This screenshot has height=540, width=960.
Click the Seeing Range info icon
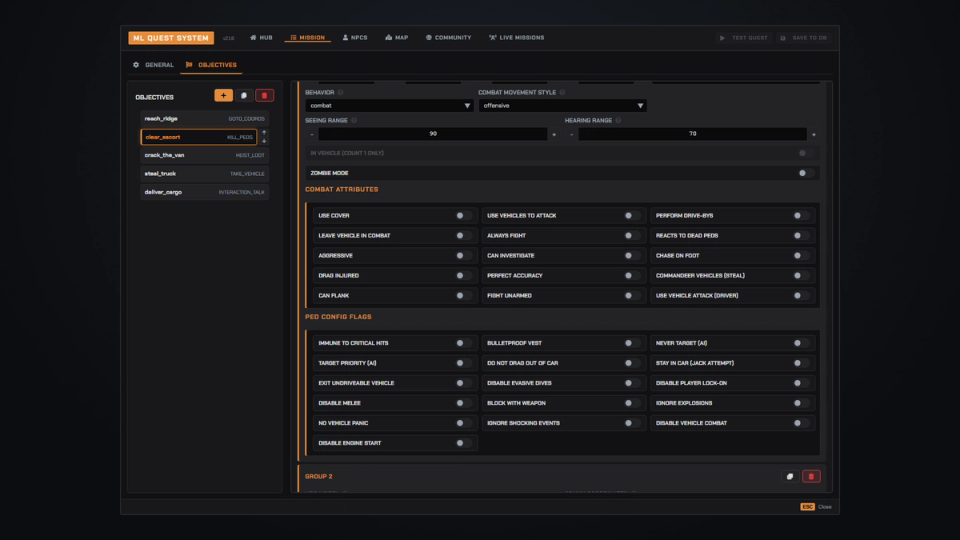(354, 121)
